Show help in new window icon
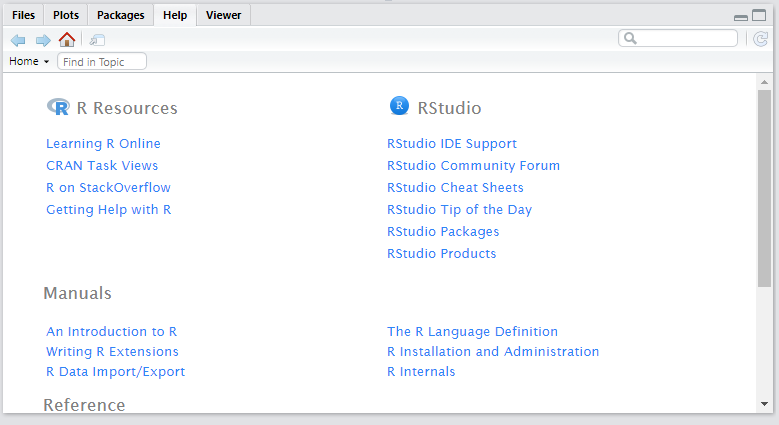The height and width of the screenshot is (425, 779). coord(97,40)
